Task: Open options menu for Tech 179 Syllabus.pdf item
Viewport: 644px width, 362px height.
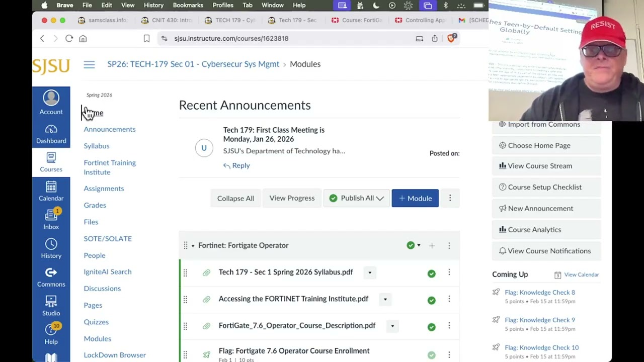Action: coord(449,273)
